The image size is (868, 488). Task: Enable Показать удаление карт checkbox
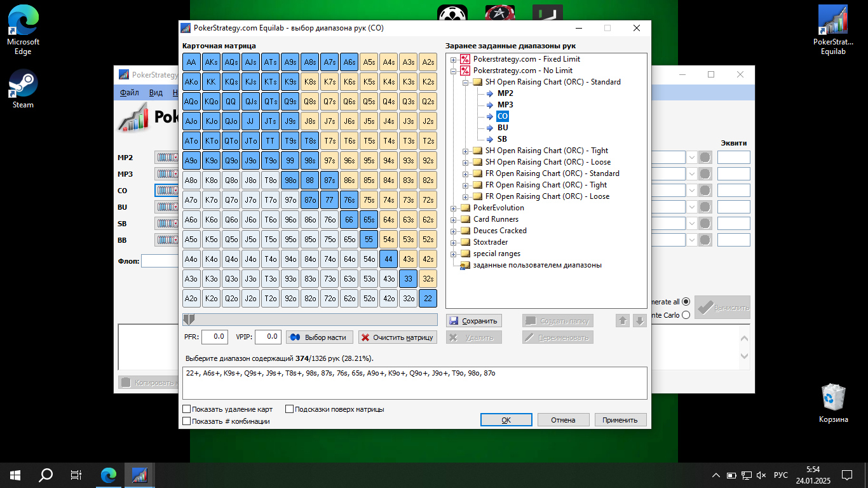click(x=187, y=409)
